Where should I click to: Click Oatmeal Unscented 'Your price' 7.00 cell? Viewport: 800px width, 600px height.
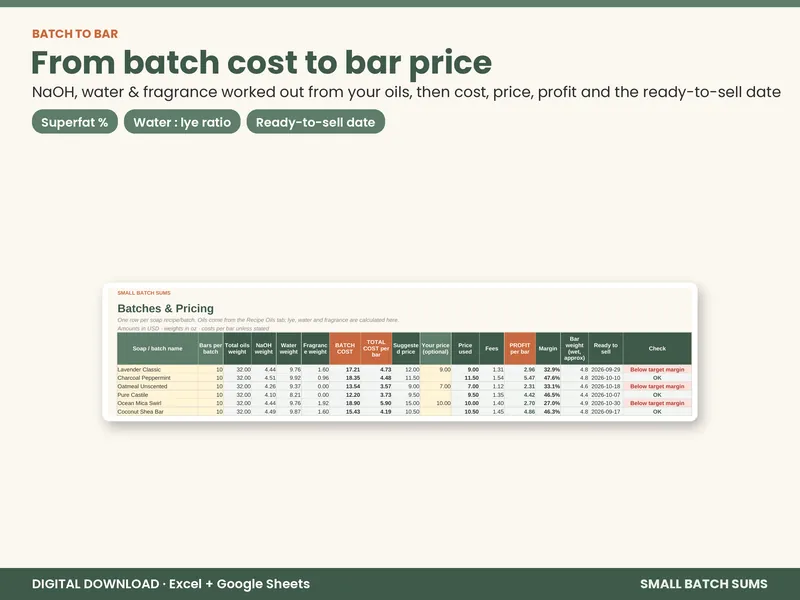click(436, 386)
